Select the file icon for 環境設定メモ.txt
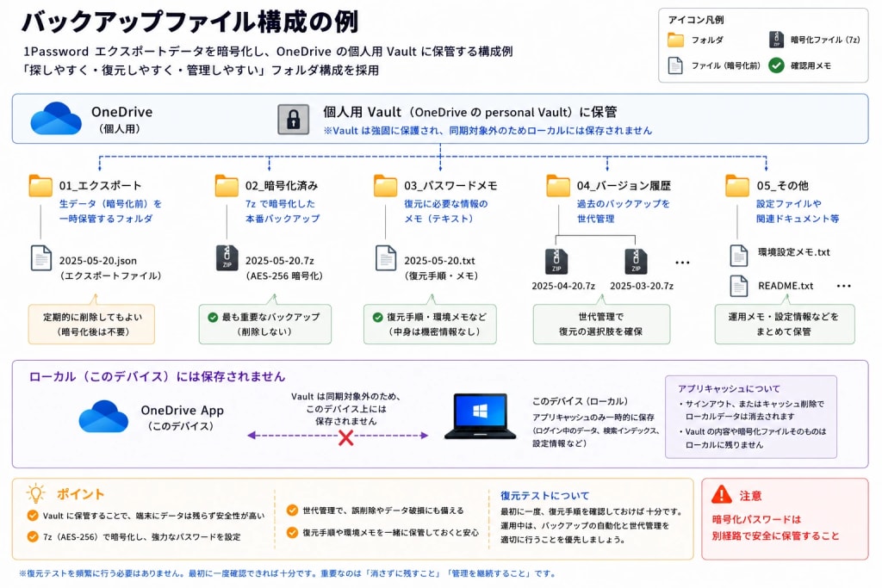The image size is (882, 588). click(738, 255)
